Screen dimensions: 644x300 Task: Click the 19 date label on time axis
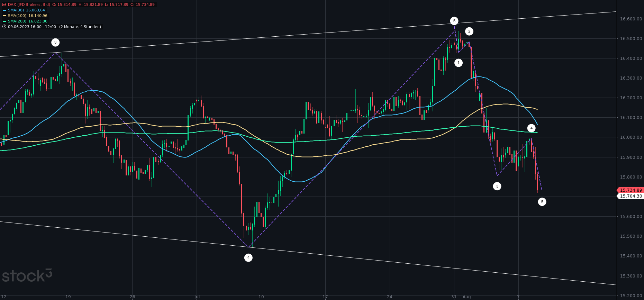pyautogui.click(x=68, y=297)
